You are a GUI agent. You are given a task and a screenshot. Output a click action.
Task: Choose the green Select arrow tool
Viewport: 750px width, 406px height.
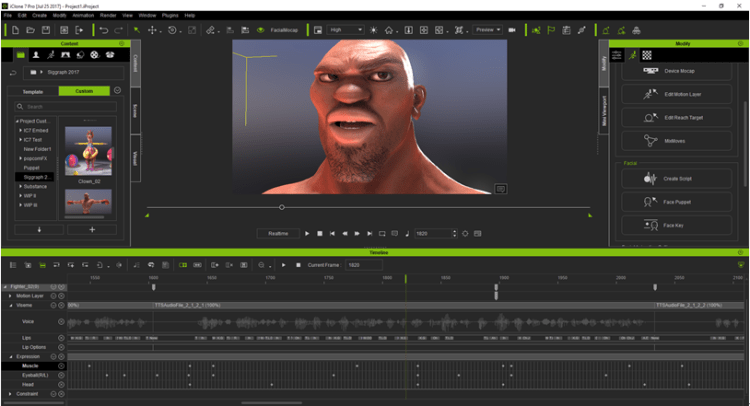[137, 30]
